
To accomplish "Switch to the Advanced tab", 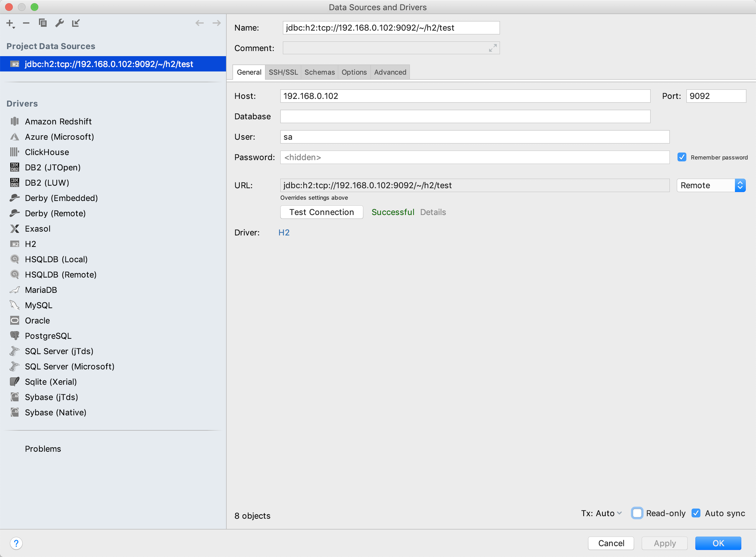I will click(x=390, y=72).
